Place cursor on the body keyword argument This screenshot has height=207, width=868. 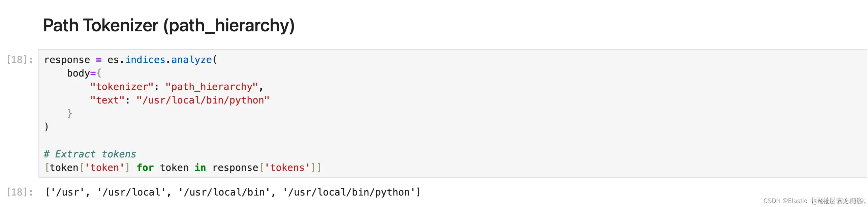coord(78,73)
